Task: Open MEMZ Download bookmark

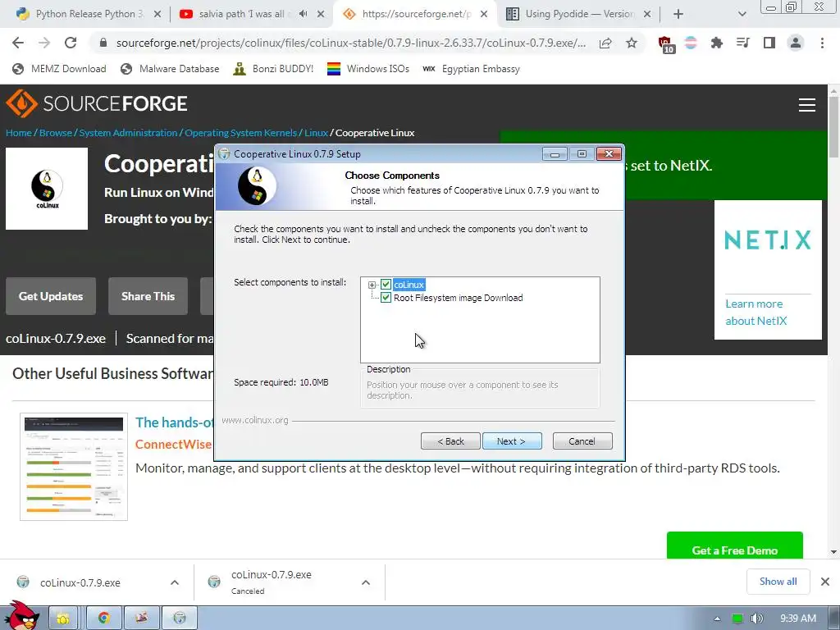Action: 59,69
